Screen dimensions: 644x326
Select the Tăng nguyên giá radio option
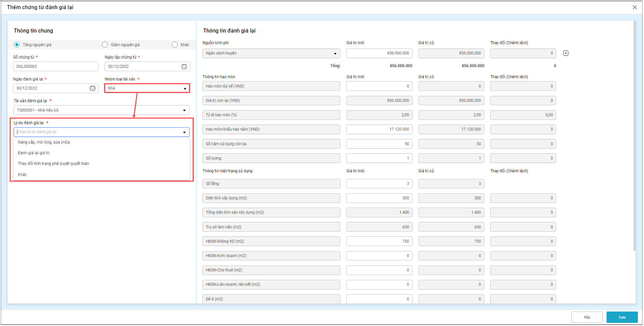click(x=17, y=45)
